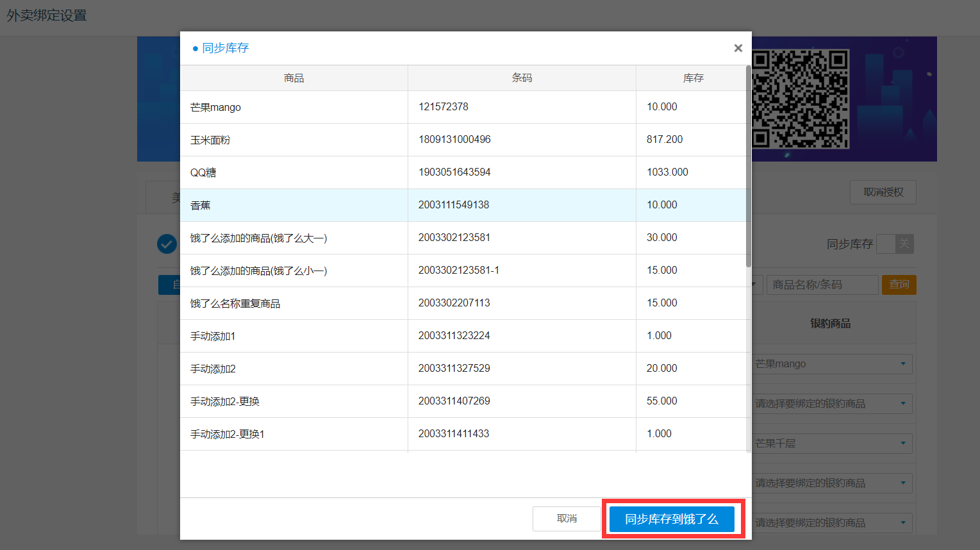Click the 库存 column header
Screen dimensions: 980x550
point(693,78)
